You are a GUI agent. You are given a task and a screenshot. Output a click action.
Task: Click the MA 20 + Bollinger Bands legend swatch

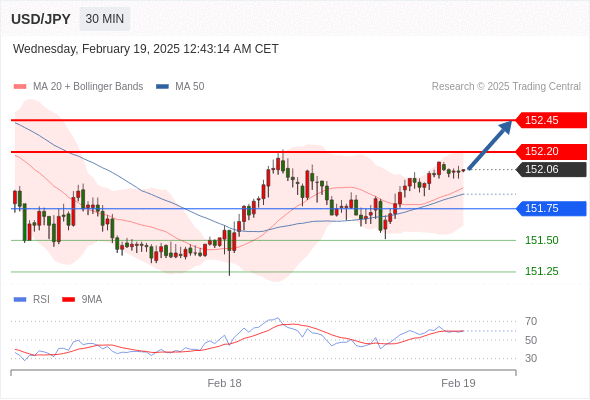click(20, 87)
